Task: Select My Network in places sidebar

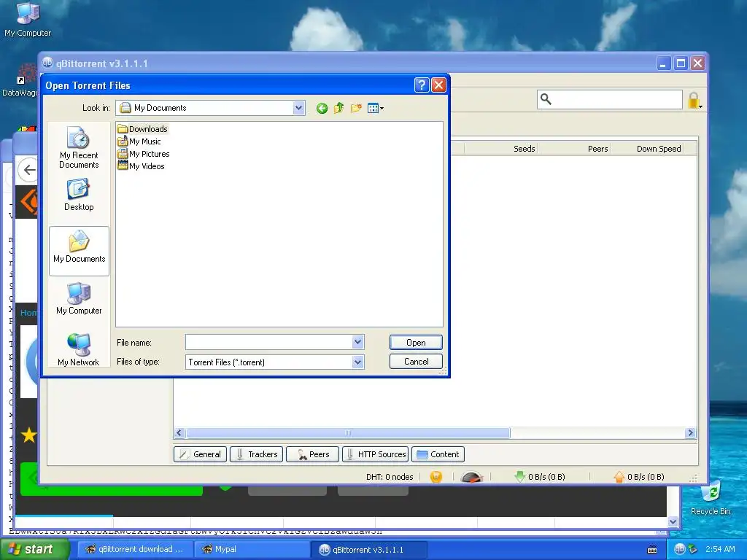Action: tap(79, 349)
